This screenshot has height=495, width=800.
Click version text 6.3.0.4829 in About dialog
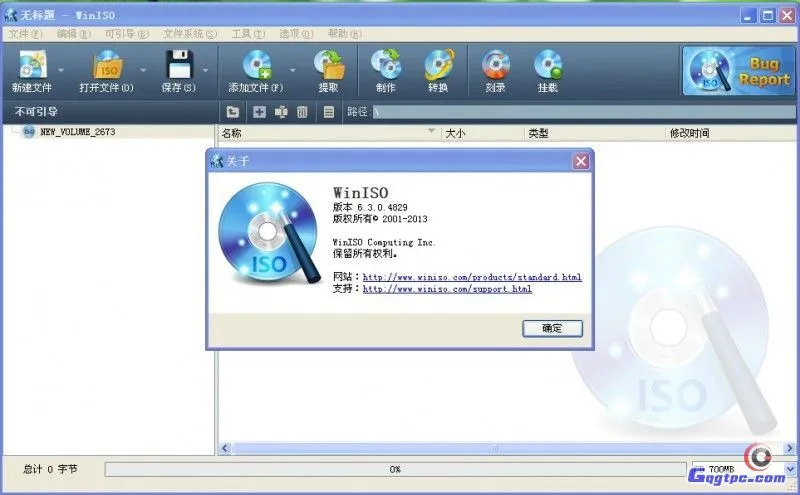(382, 208)
